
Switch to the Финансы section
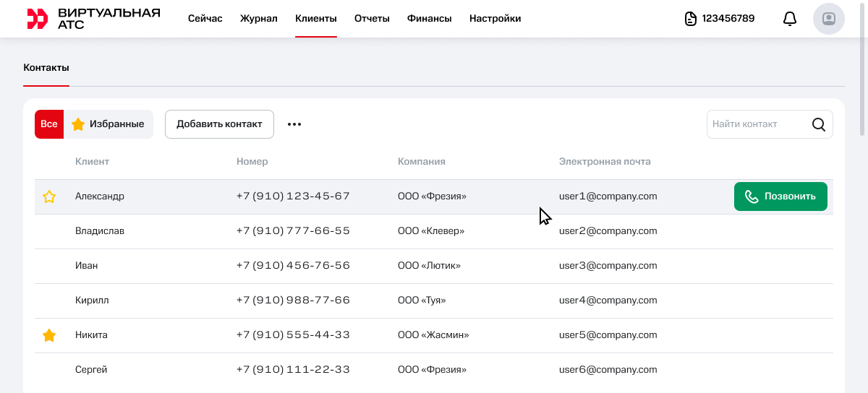pyautogui.click(x=429, y=19)
